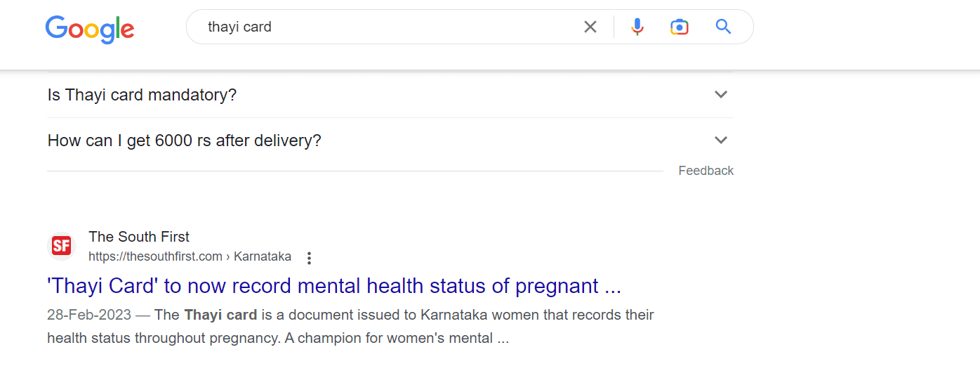Click the result snippet describing the Thayi card
This screenshot has height=378, width=980.
click(x=351, y=327)
